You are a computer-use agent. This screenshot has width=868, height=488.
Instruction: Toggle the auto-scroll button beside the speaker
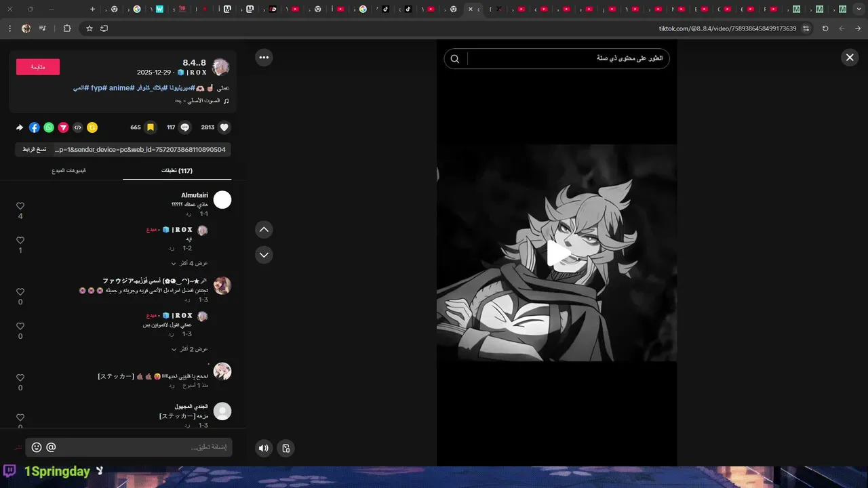pyautogui.click(x=286, y=448)
